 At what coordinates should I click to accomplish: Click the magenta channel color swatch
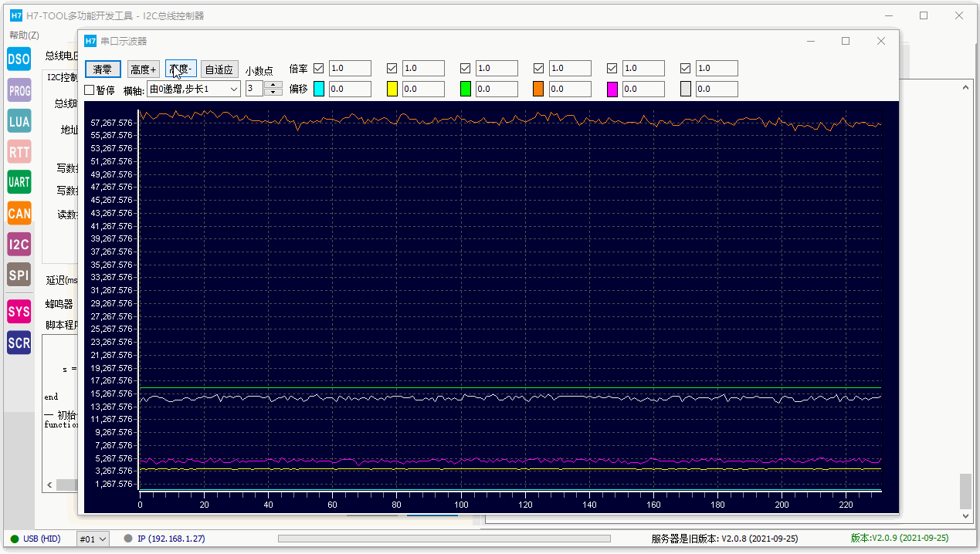coord(612,89)
